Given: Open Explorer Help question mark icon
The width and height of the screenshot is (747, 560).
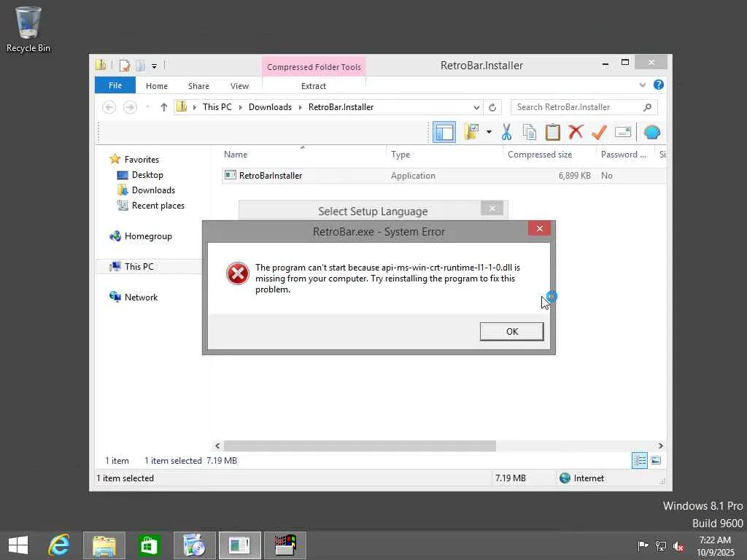Looking at the screenshot, I should point(659,85).
